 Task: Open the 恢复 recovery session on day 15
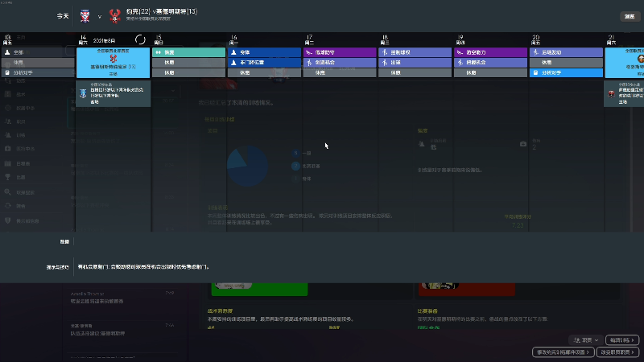pos(189,52)
